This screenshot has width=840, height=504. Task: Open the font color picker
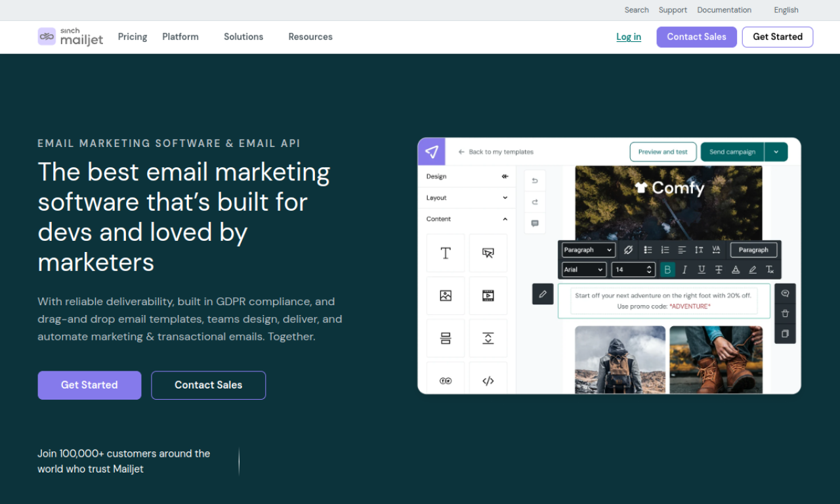coord(735,269)
